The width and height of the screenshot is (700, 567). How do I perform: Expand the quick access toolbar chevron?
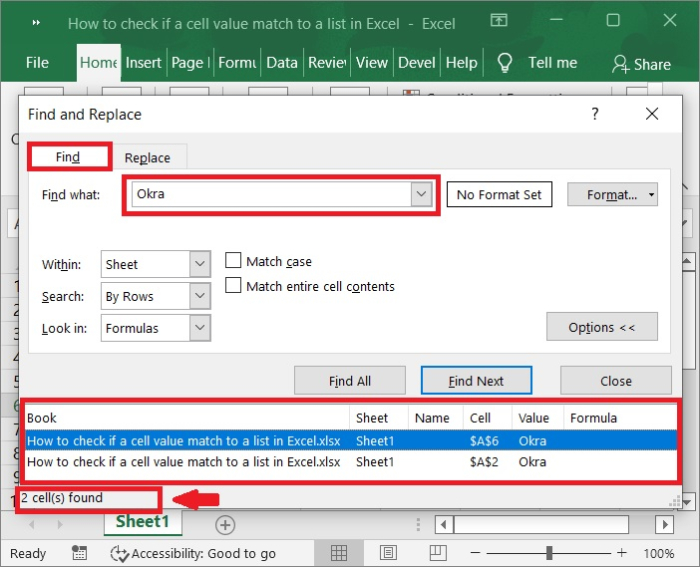coord(36,22)
